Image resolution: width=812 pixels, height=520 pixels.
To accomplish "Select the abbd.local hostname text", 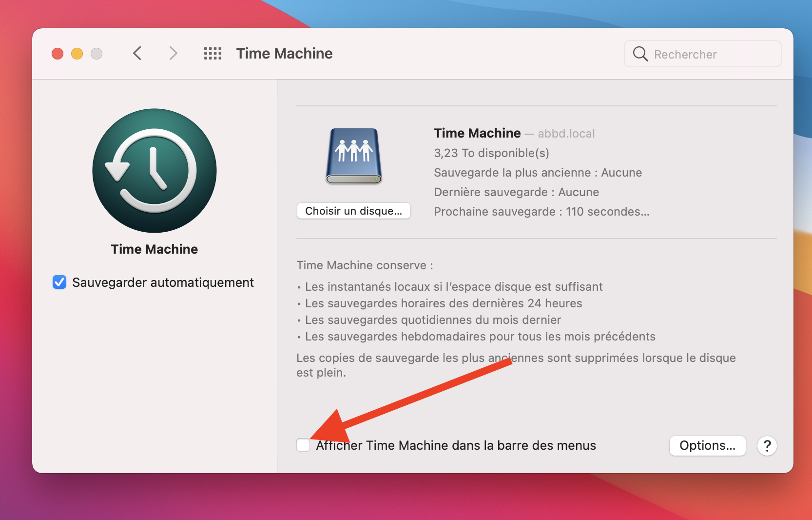I will pyautogui.click(x=566, y=133).
